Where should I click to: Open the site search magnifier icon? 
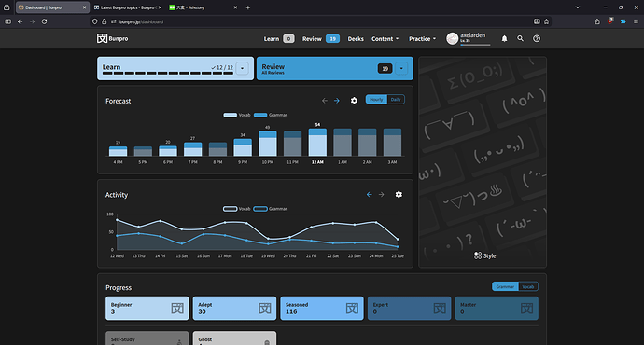coord(521,38)
